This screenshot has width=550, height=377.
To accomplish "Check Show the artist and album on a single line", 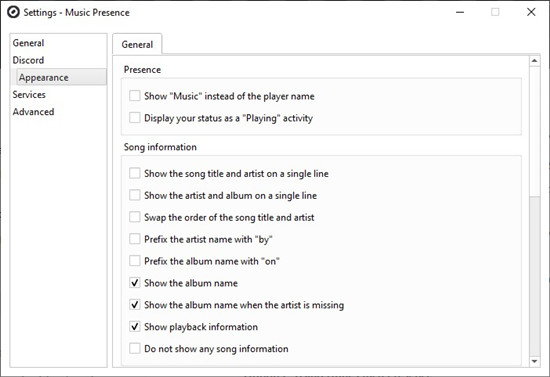I will [135, 195].
